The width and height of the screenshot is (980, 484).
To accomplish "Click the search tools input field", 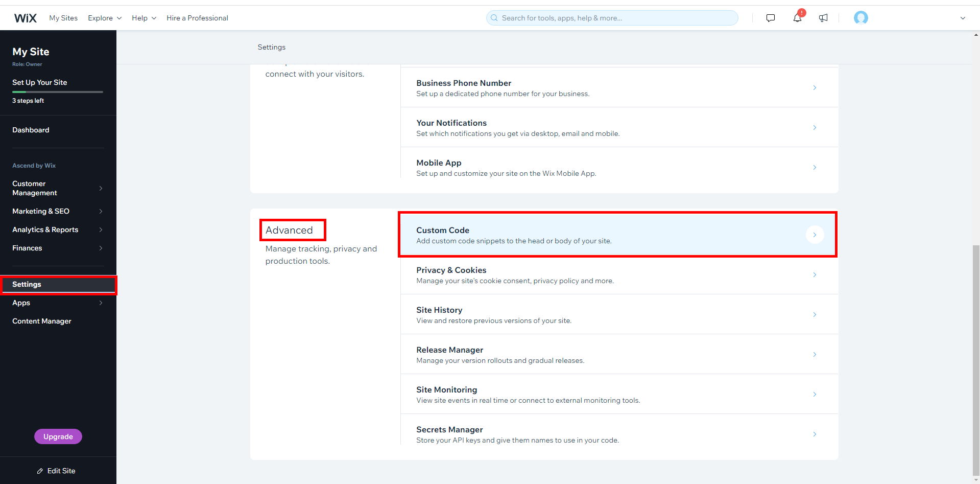I will click(x=612, y=18).
